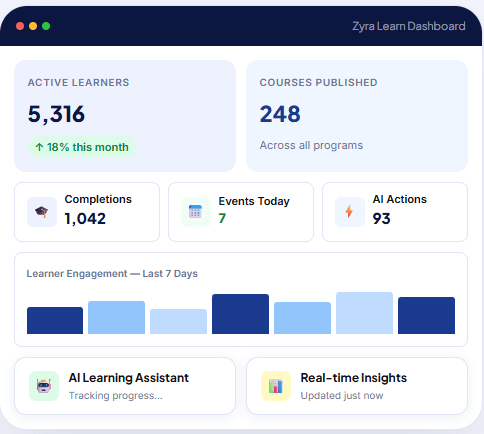Screen dimensions: 484x434
Task: Click the 'Updated just now' text
Action: [x=342, y=396]
